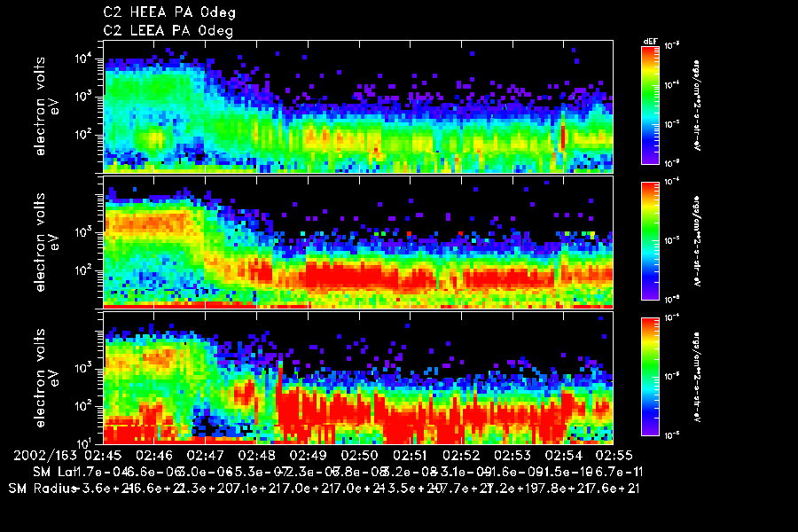
Task: Click the 10^2 tick label on the top panel
Action: click(83, 135)
